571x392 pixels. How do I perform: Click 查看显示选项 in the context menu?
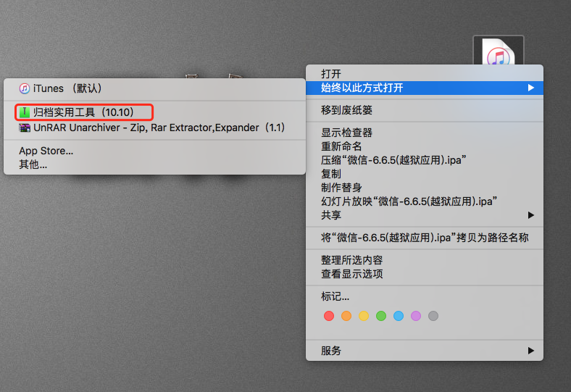(425, 274)
